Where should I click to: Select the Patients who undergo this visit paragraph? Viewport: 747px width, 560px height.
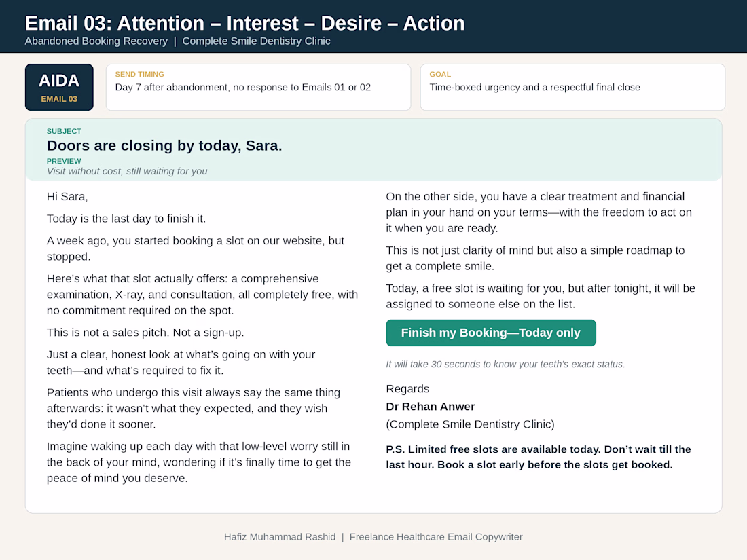point(194,408)
